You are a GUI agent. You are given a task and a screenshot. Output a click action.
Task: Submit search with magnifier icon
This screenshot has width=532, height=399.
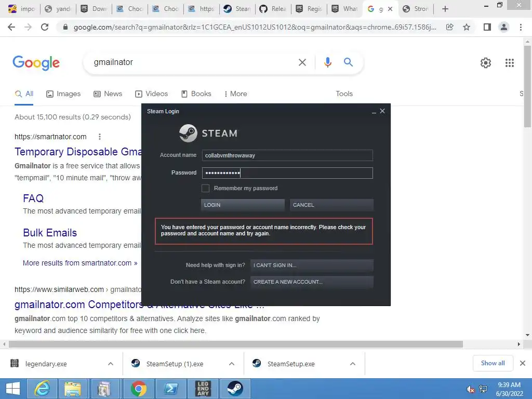click(348, 62)
